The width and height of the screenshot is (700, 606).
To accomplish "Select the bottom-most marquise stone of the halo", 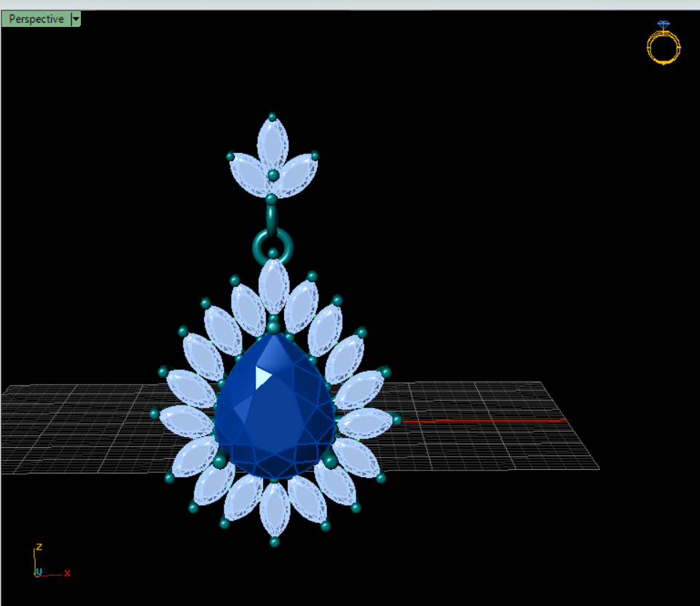I will click(x=275, y=510).
